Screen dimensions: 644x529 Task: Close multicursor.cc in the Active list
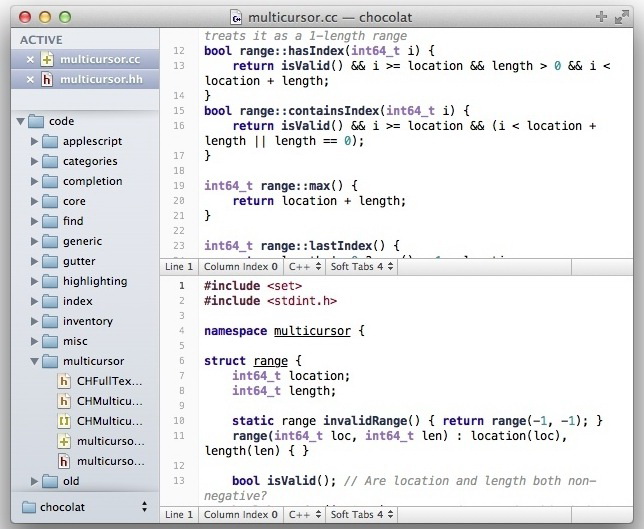point(29,60)
